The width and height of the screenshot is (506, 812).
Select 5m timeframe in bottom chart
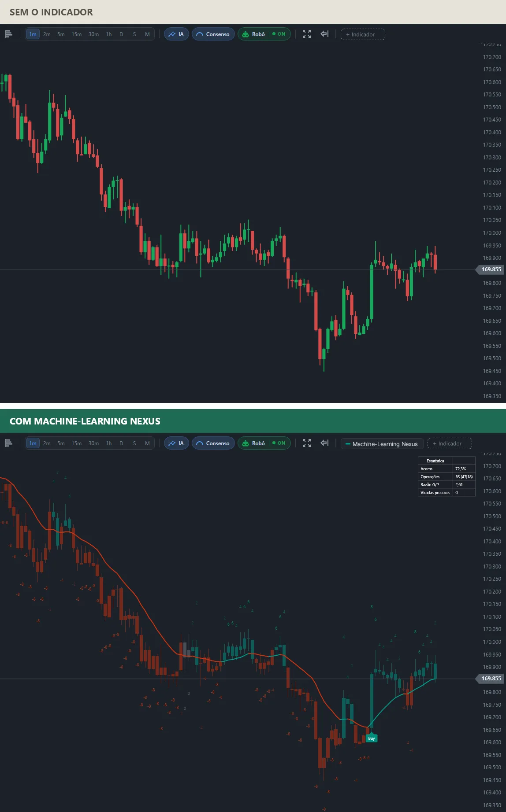(x=61, y=443)
